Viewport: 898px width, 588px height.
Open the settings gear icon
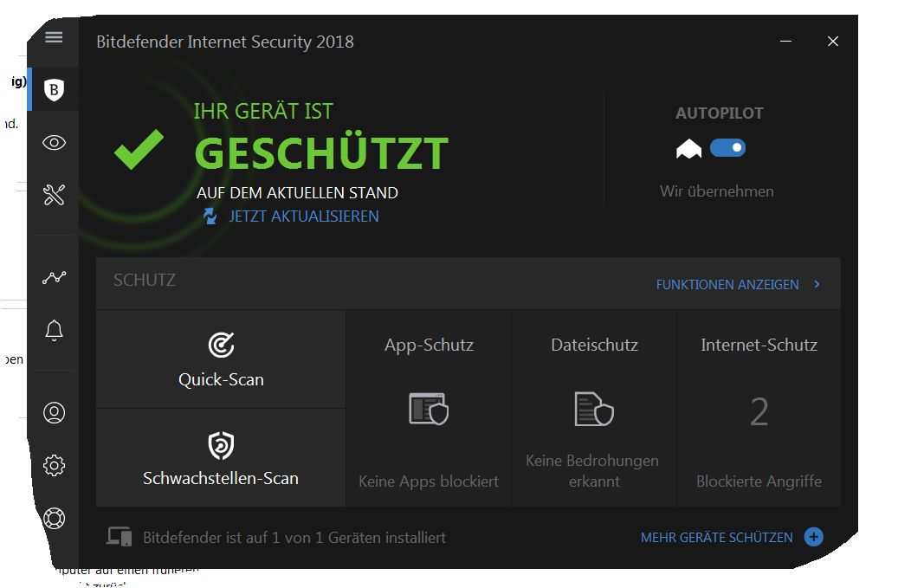[x=54, y=466]
